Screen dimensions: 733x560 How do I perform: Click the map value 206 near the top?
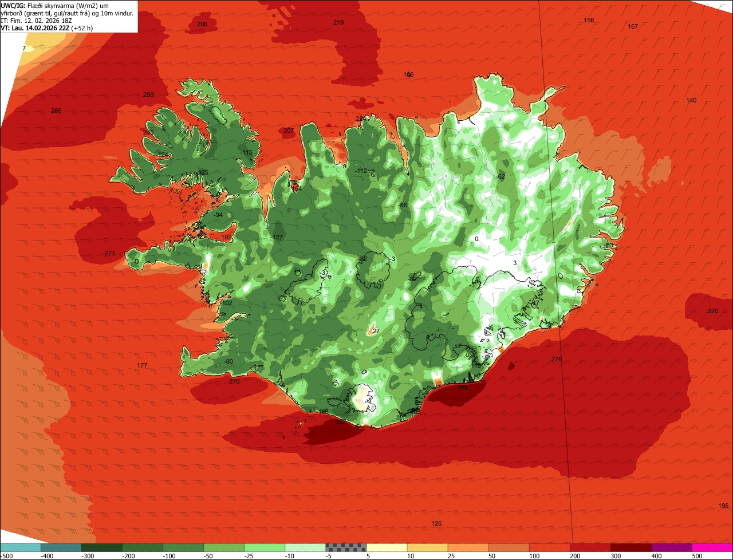click(x=202, y=24)
